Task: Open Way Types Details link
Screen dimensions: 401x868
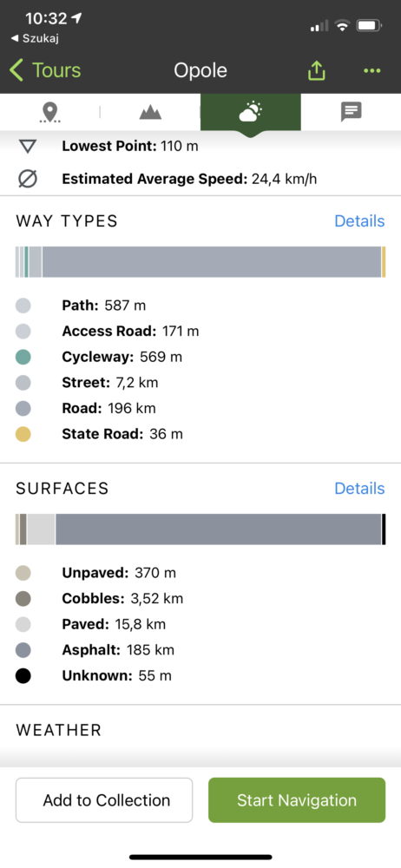Action: click(359, 220)
